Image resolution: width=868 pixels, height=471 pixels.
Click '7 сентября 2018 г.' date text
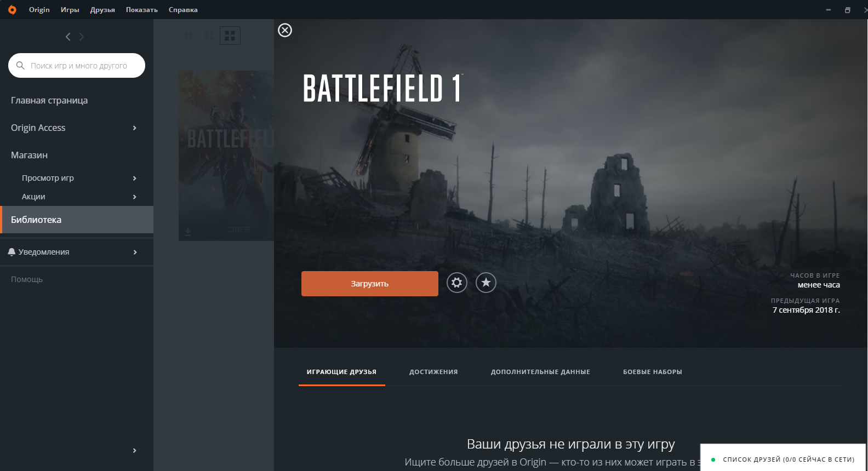pos(806,310)
